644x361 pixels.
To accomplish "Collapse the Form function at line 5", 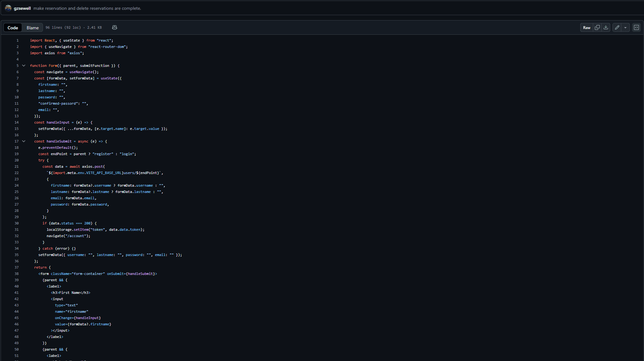I will (x=24, y=66).
